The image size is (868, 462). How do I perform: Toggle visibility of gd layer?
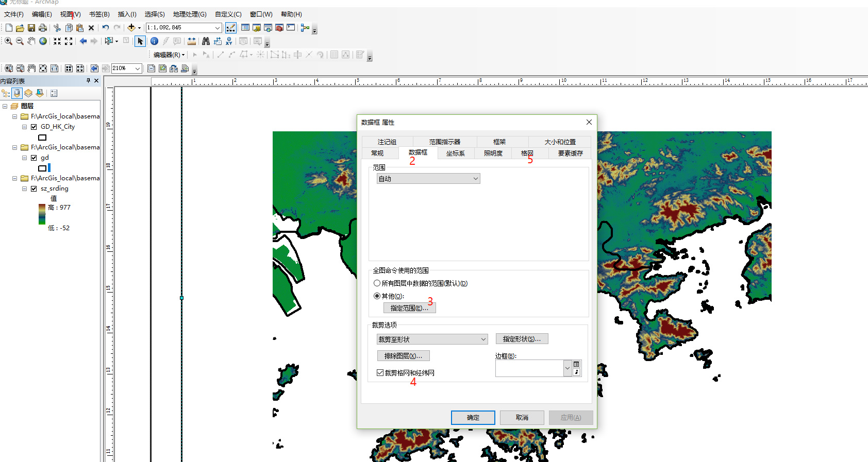34,158
